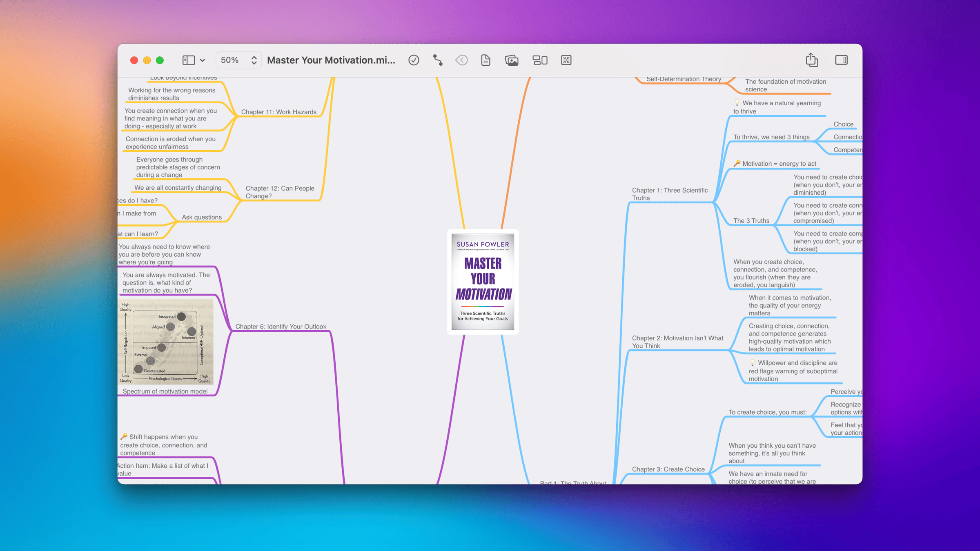The image size is (980, 551).
Task: Click the key emoji beside Motivation = energy
Action: click(x=737, y=163)
